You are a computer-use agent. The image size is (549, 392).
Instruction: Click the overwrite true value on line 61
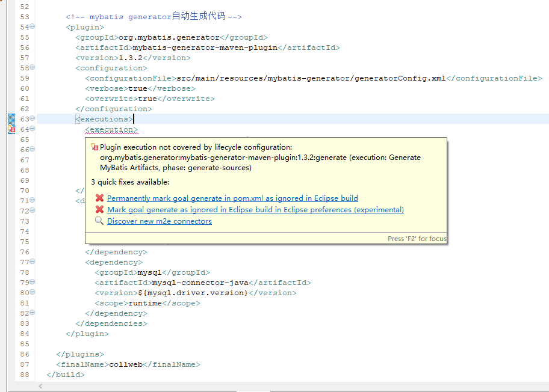point(147,99)
